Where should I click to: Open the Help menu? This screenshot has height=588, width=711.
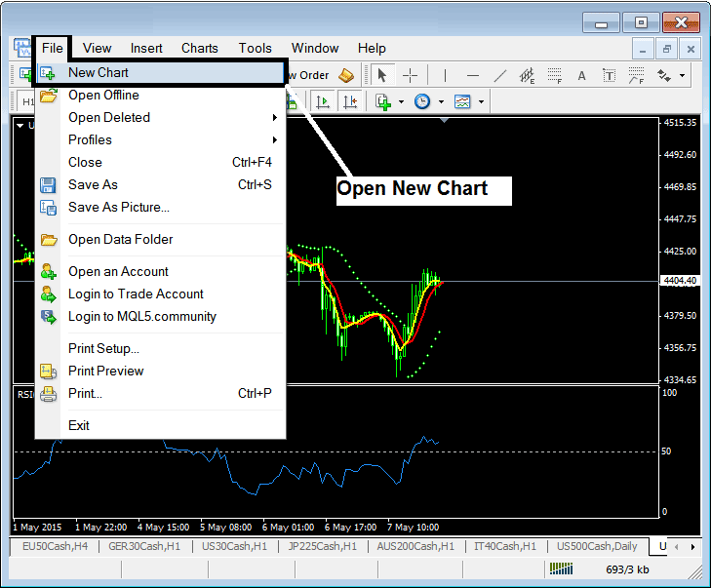(x=372, y=48)
